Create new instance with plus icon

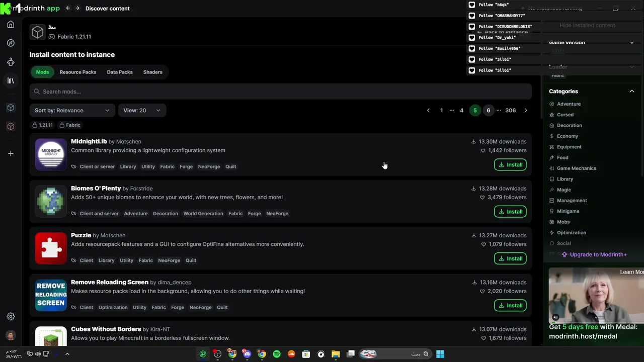click(x=11, y=153)
